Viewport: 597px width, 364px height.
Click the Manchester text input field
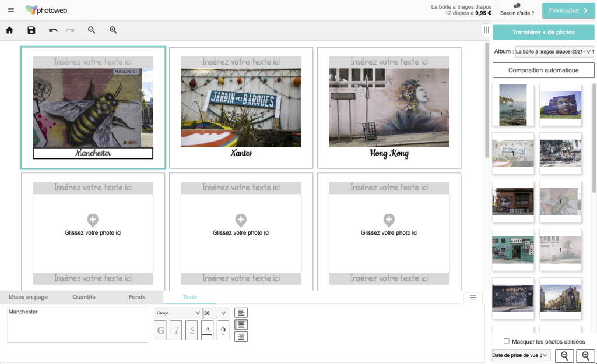coord(78,325)
